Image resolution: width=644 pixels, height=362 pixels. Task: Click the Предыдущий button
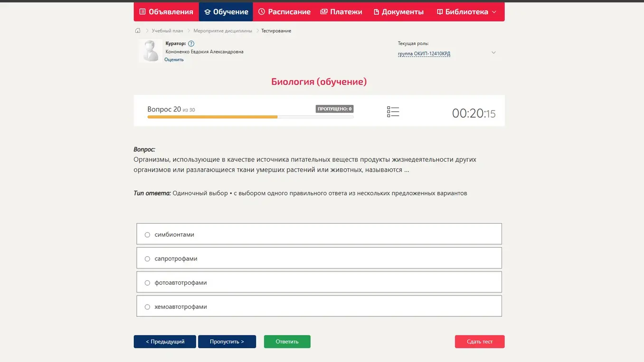[x=165, y=342]
